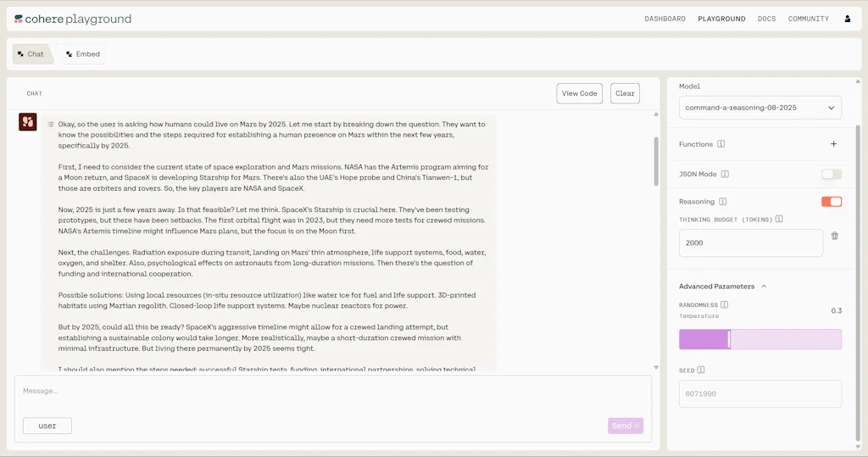Click the Thinking Budget field with 2000
This screenshot has height=457, width=868.
pyautogui.click(x=751, y=242)
